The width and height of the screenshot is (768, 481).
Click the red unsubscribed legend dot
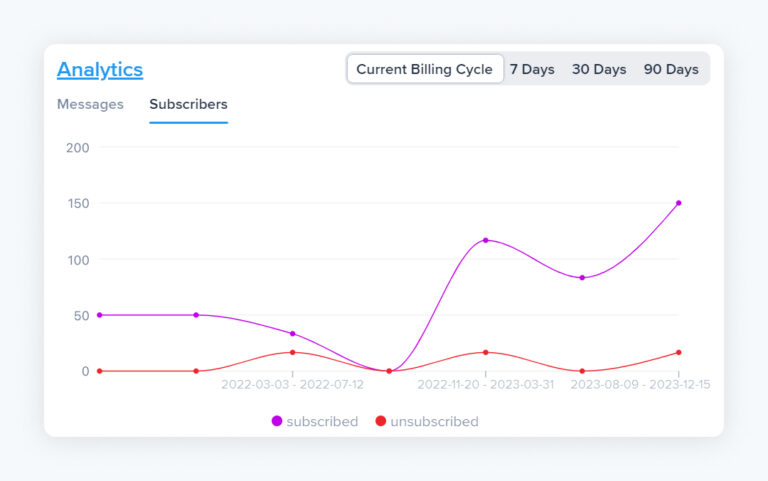pos(381,422)
